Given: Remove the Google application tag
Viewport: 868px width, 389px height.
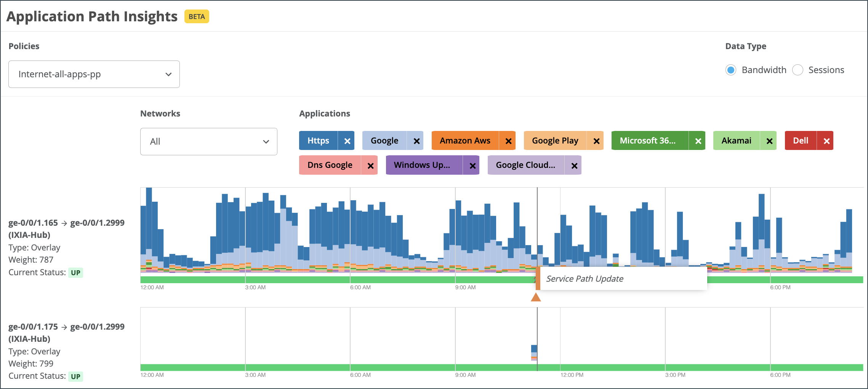Looking at the screenshot, I should tap(416, 141).
